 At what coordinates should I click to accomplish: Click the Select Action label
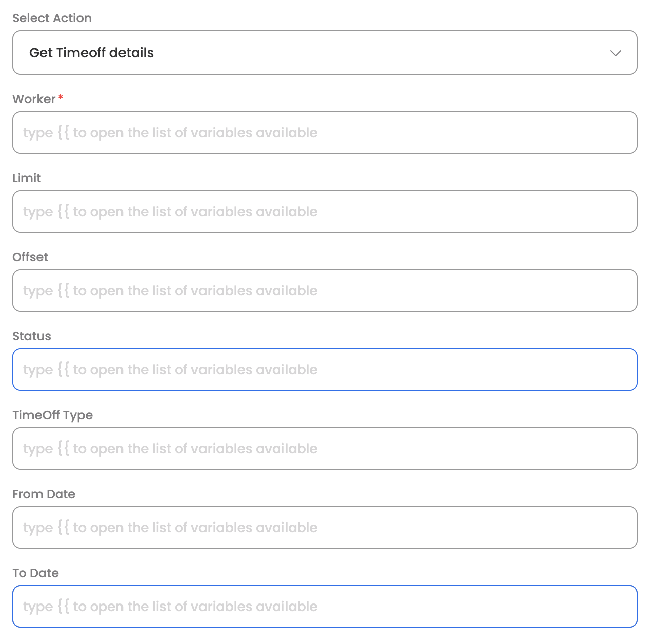(52, 18)
